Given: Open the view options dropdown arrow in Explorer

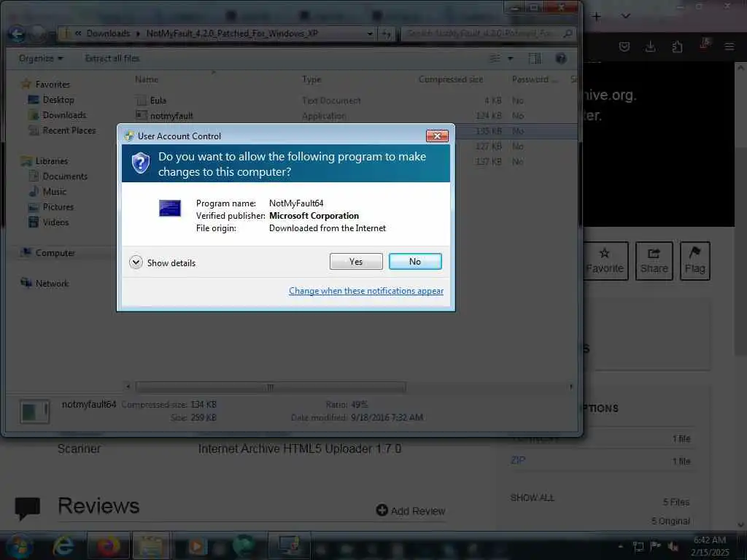Looking at the screenshot, I should pyautogui.click(x=510, y=58).
